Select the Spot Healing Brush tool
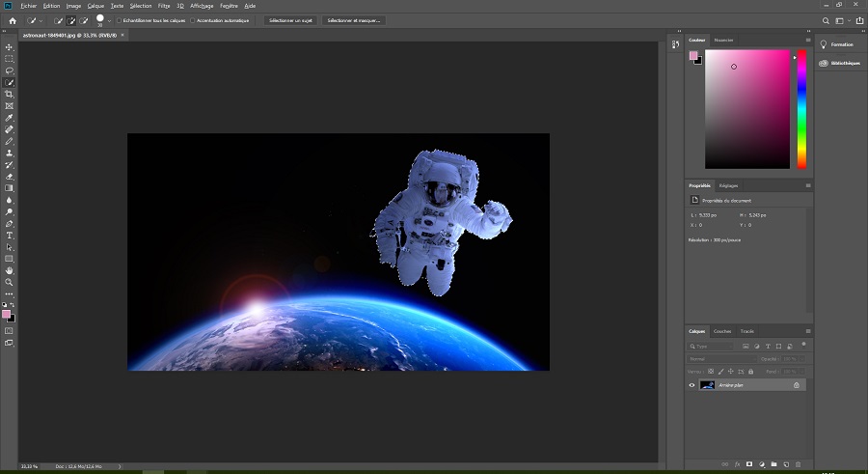The width and height of the screenshot is (868, 474). tap(9, 129)
